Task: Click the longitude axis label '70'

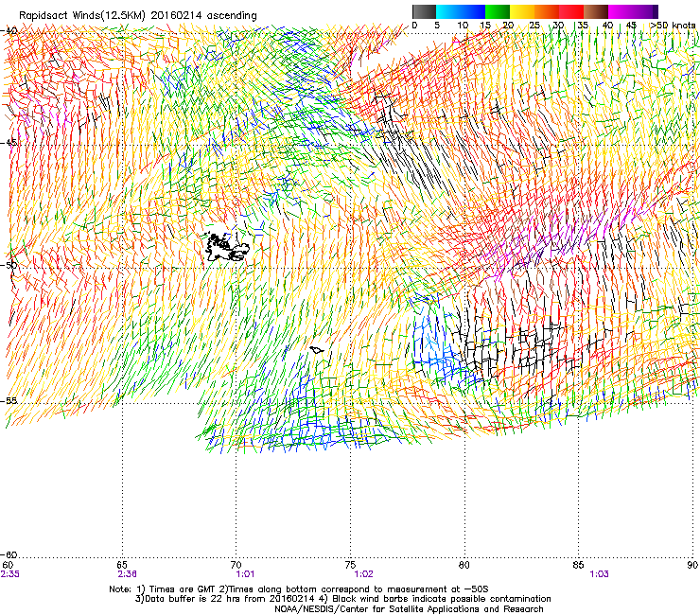Action: (236, 566)
